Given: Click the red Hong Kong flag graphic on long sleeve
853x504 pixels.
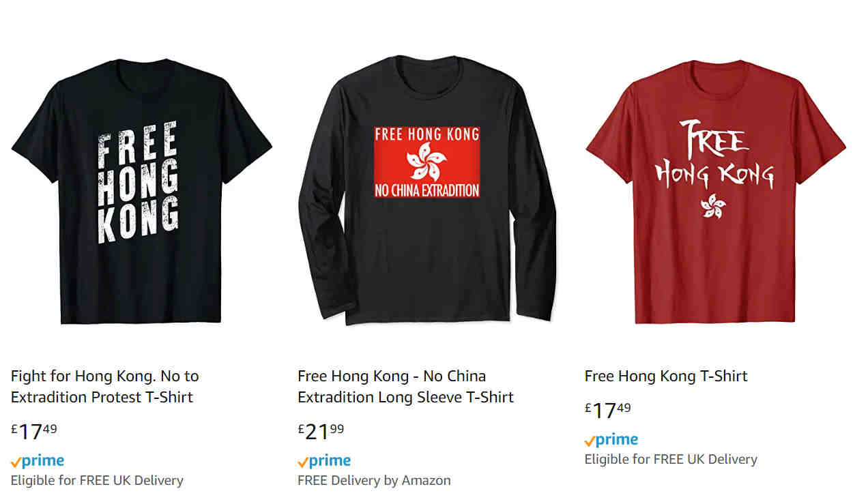Looking at the screenshot, I should tap(427, 162).
